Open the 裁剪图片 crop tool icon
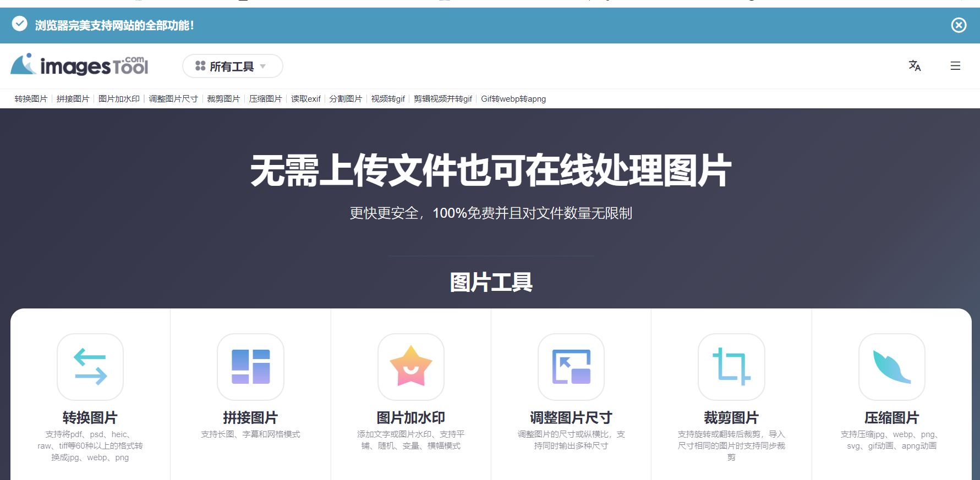This screenshot has width=980, height=480. click(731, 367)
